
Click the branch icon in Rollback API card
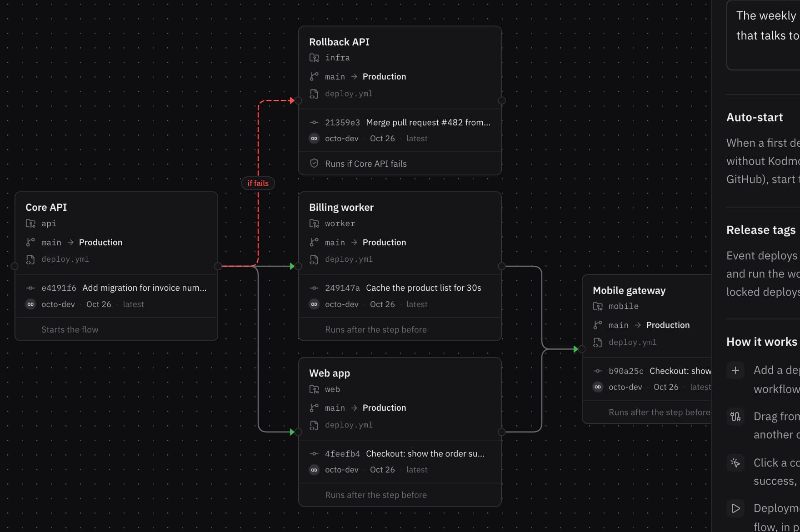(x=314, y=76)
